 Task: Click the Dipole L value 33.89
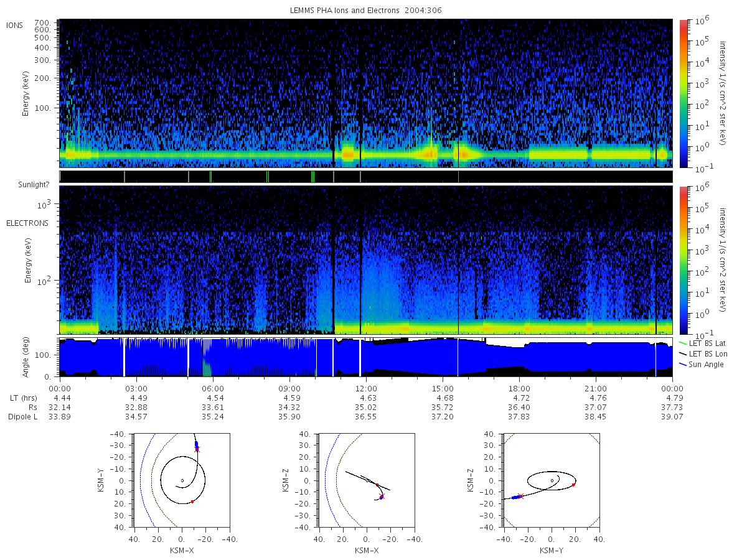coord(59,416)
